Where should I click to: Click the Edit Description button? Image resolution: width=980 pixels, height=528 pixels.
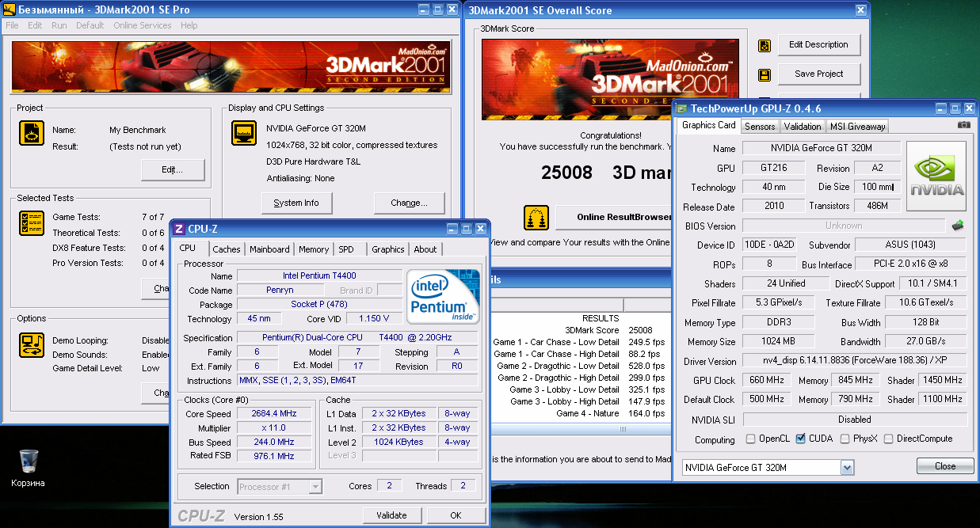click(819, 45)
